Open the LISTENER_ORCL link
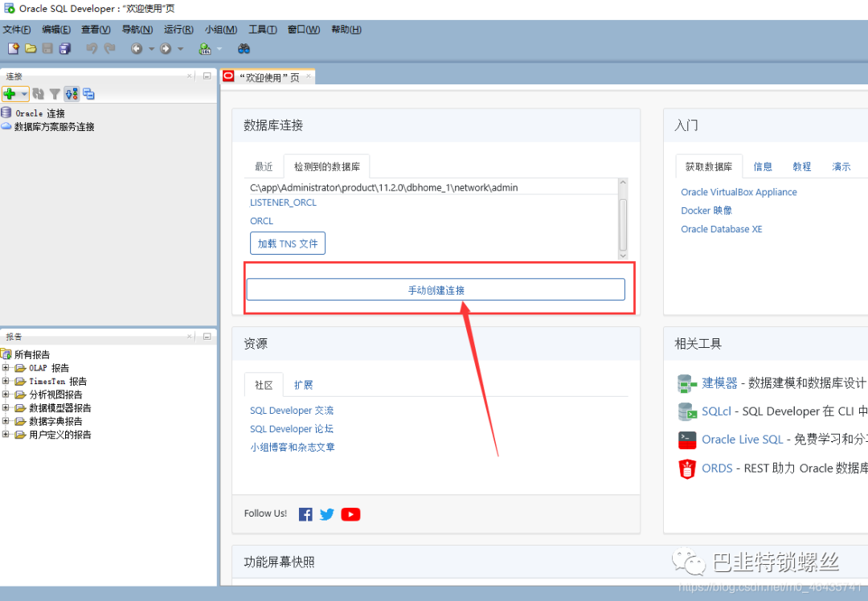 pos(284,202)
